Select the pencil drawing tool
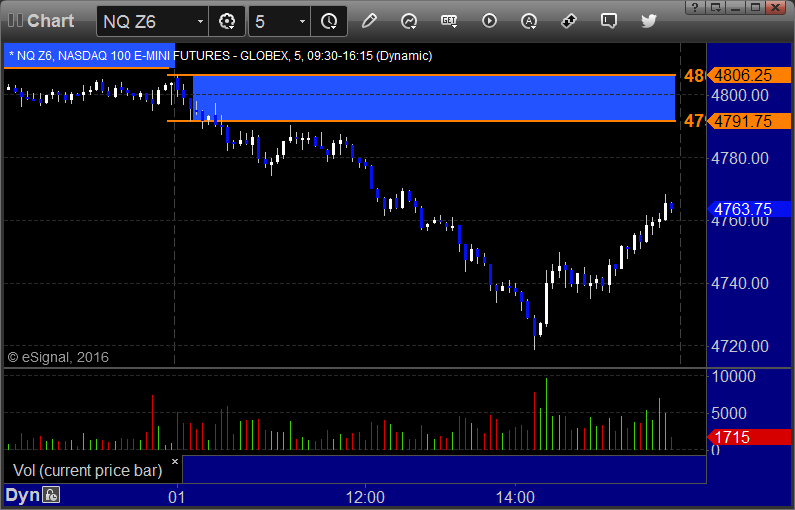The width and height of the screenshot is (795, 510). coord(369,21)
